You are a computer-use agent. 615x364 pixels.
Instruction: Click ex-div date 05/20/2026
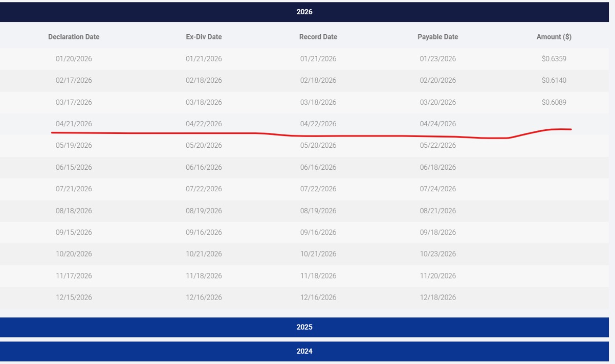(204, 145)
